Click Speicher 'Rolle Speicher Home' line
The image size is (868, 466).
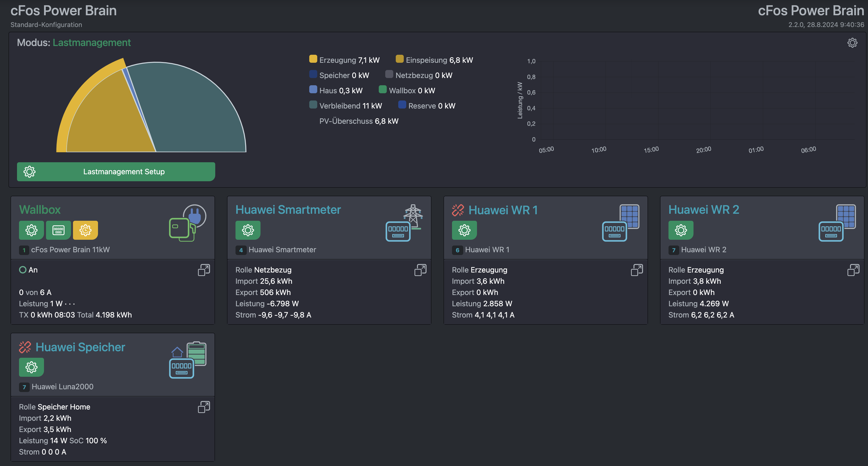click(x=54, y=407)
